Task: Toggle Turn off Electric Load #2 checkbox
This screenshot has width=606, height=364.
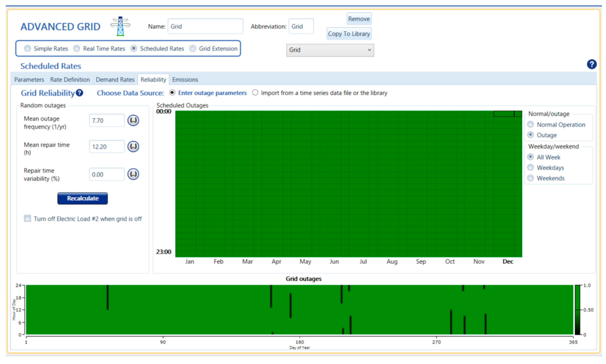Action: click(x=28, y=219)
